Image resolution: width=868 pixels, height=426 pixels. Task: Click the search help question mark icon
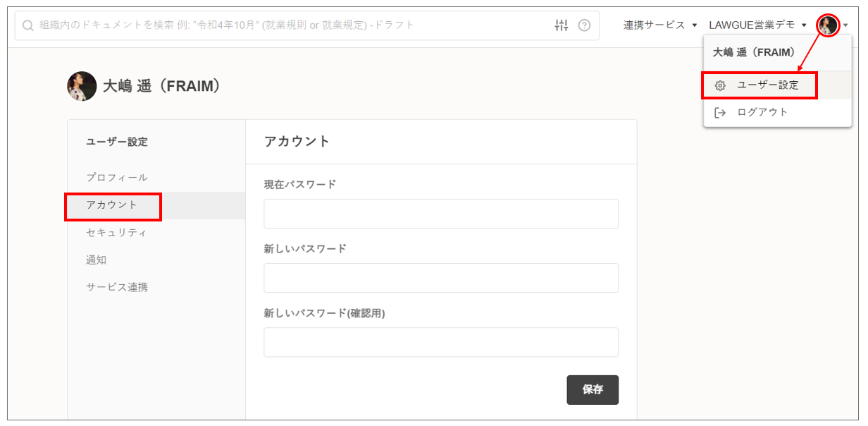(x=584, y=25)
